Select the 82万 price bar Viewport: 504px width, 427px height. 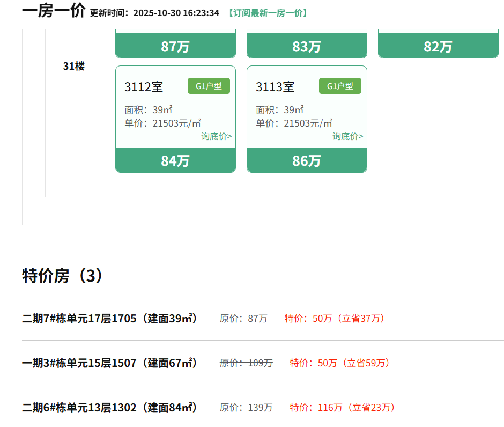[x=438, y=46]
